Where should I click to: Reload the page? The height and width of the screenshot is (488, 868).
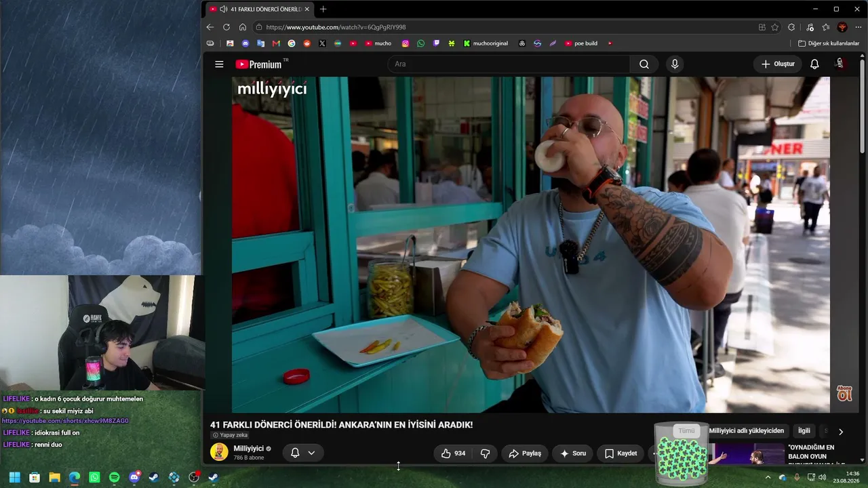tap(226, 27)
